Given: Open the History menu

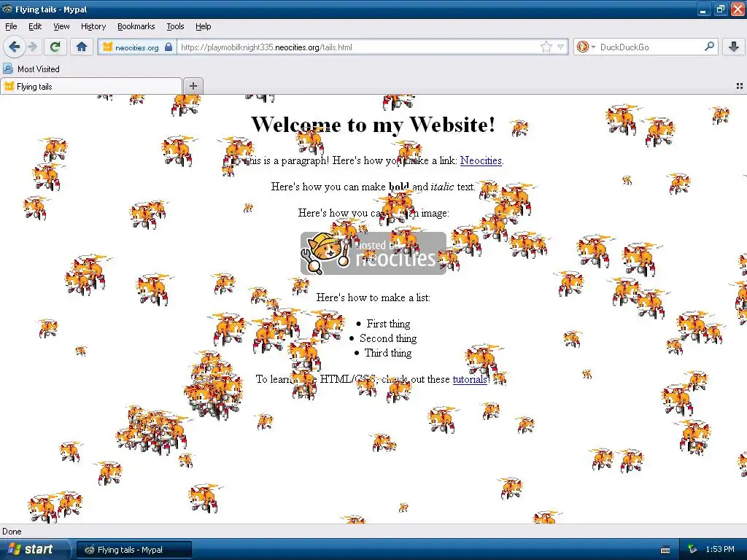Looking at the screenshot, I should click(93, 26).
